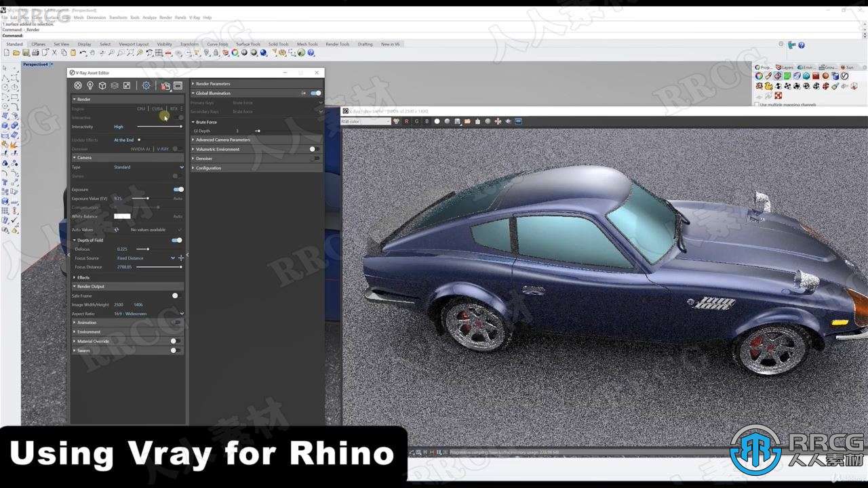Open the camera Type Standard dropdown
The height and width of the screenshot is (488, 868).
149,167
